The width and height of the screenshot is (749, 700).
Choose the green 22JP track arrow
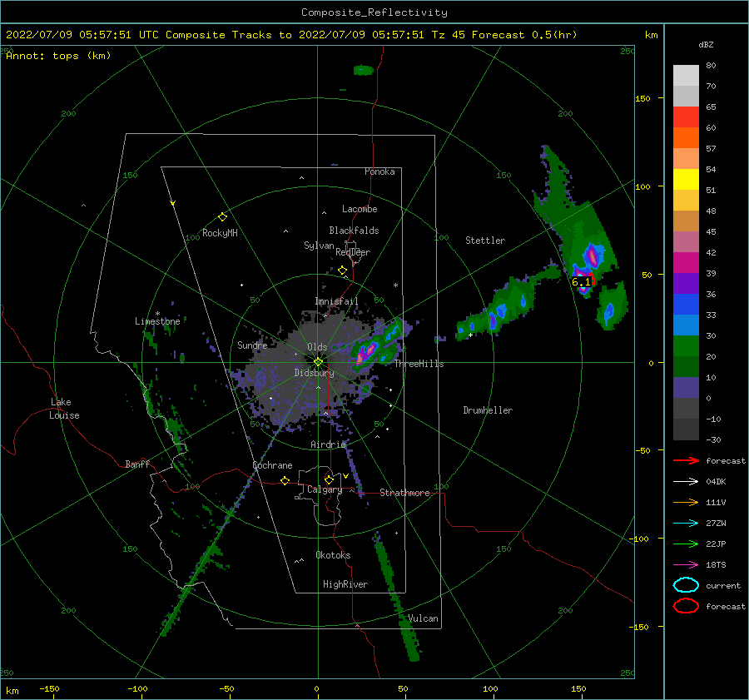click(686, 544)
